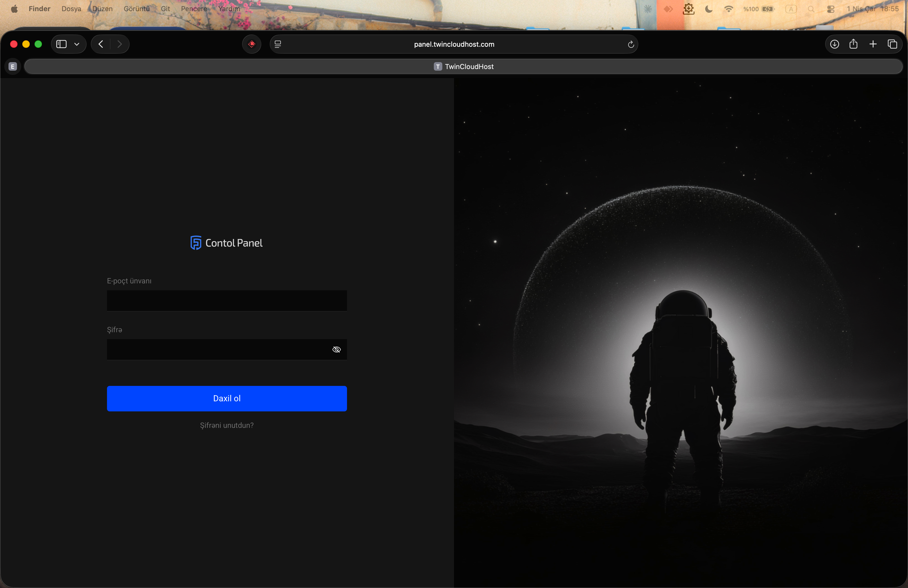
Task: Reload the page with refresh icon
Action: click(631, 44)
